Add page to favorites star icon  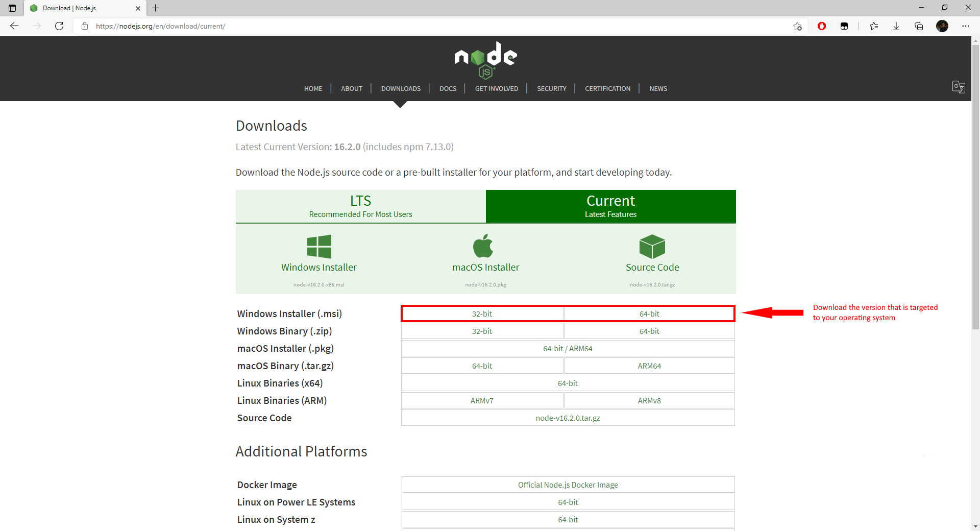point(797,26)
